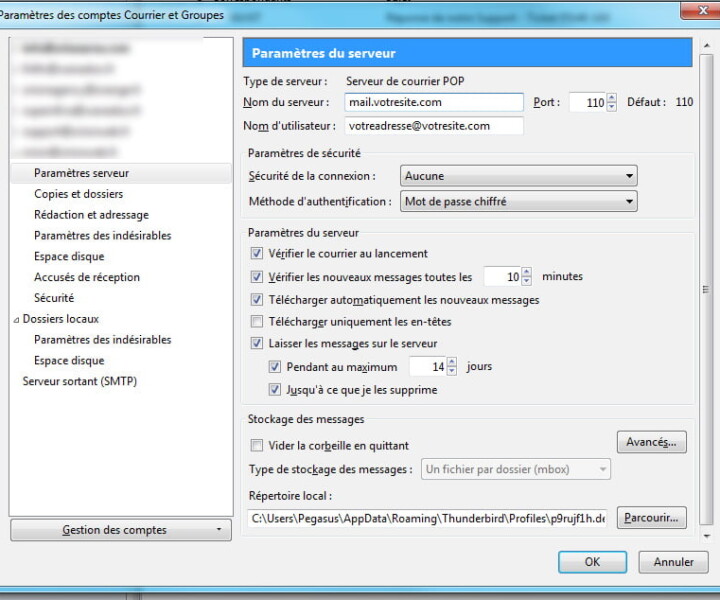This screenshot has width=720, height=600.
Task: Confirm settings with the OK button
Action: [x=592, y=562]
